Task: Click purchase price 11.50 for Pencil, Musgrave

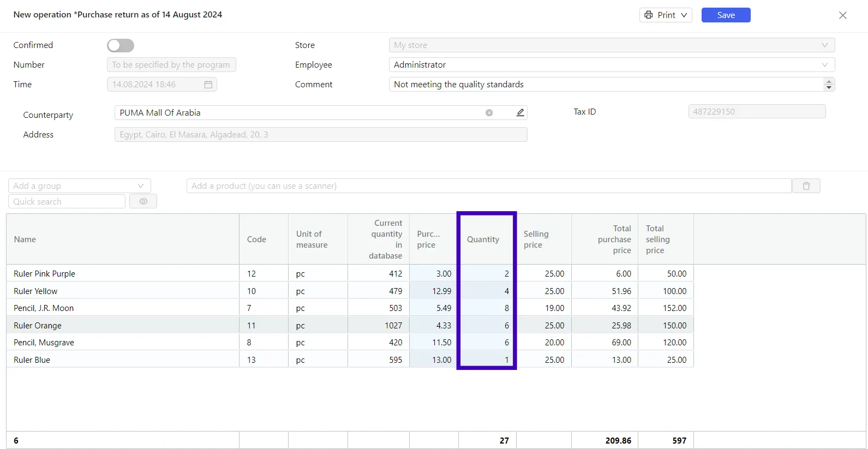Action: pos(434,343)
